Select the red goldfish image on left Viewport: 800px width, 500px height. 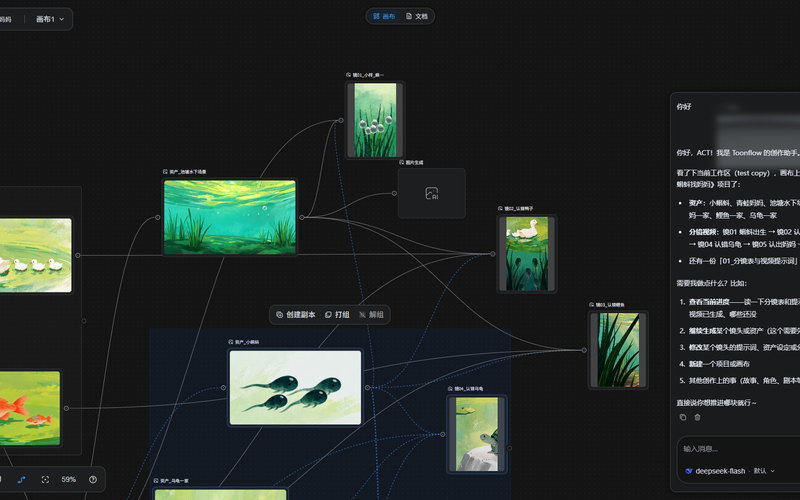pyautogui.click(x=30, y=408)
